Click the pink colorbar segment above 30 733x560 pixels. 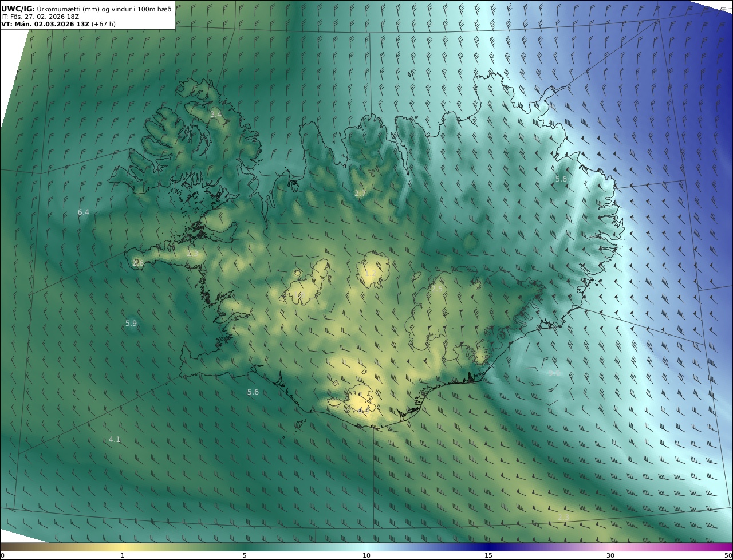tap(610, 547)
